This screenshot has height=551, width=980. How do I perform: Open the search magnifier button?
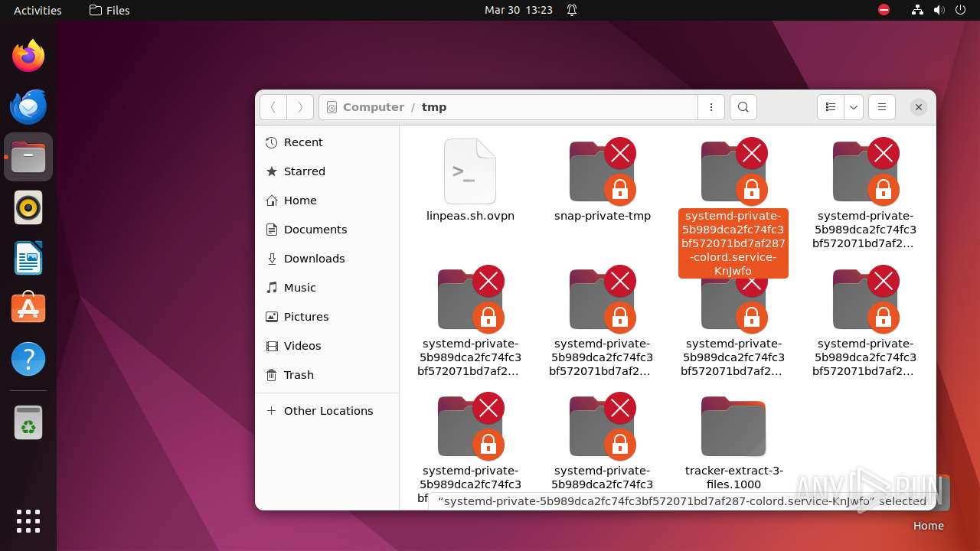743,107
